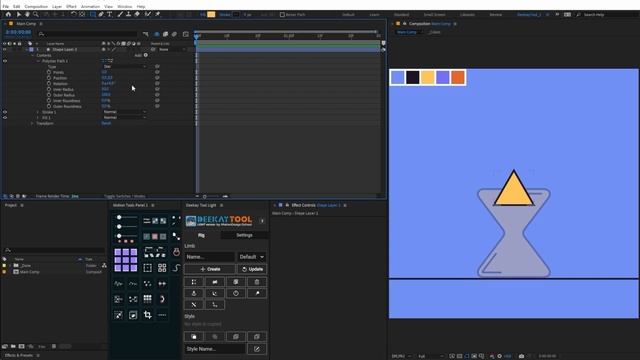Select the Zoom magnifier tool
The height and width of the screenshot is (360, 640).
pyautogui.click(x=36, y=14)
